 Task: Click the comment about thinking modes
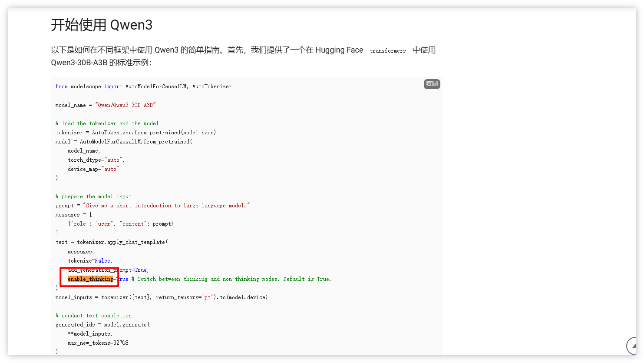tap(230, 279)
